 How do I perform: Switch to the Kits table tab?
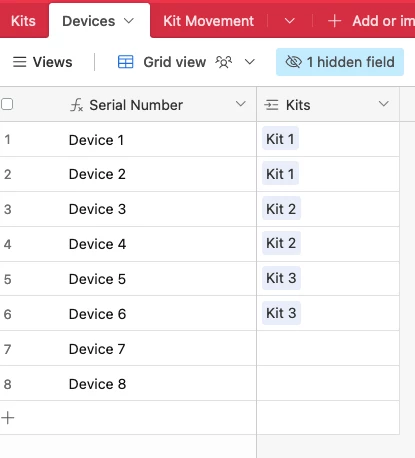tap(23, 21)
